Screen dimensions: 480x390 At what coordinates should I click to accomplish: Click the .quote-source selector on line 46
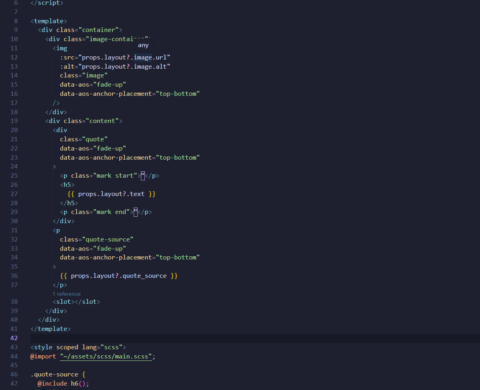[x=54, y=375]
